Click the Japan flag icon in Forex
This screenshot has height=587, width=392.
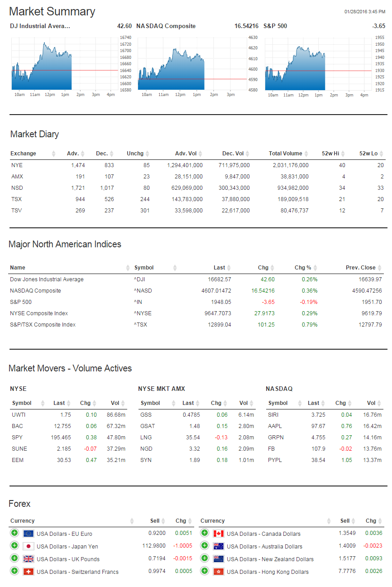(x=29, y=546)
